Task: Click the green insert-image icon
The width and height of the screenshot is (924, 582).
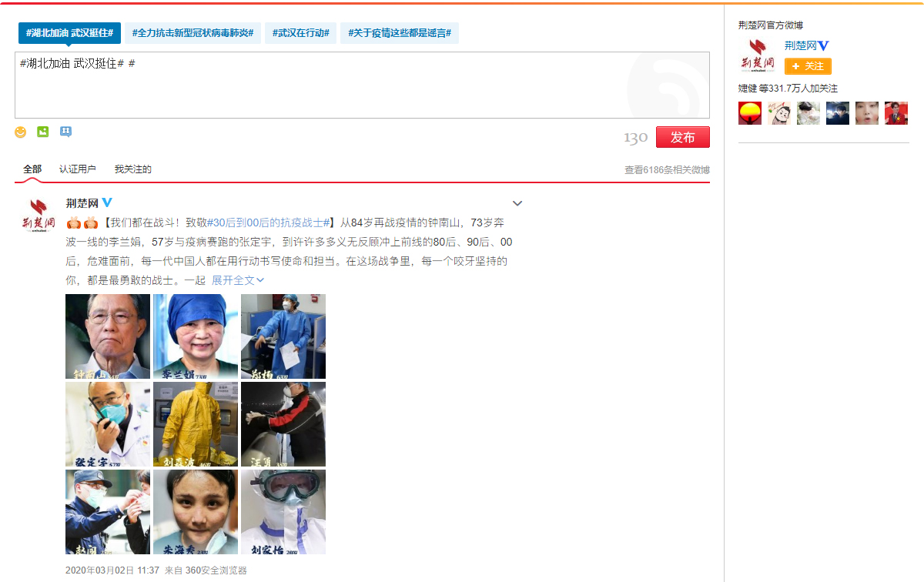Action: coord(43,132)
